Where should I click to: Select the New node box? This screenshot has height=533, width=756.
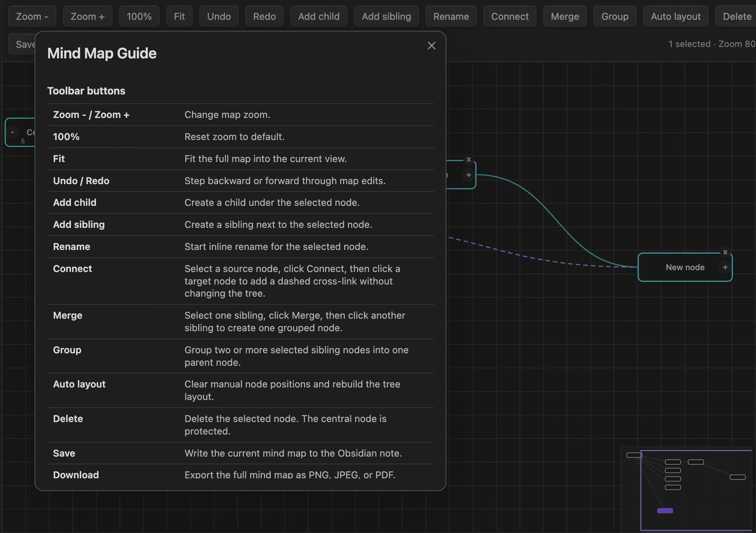[x=685, y=267]
